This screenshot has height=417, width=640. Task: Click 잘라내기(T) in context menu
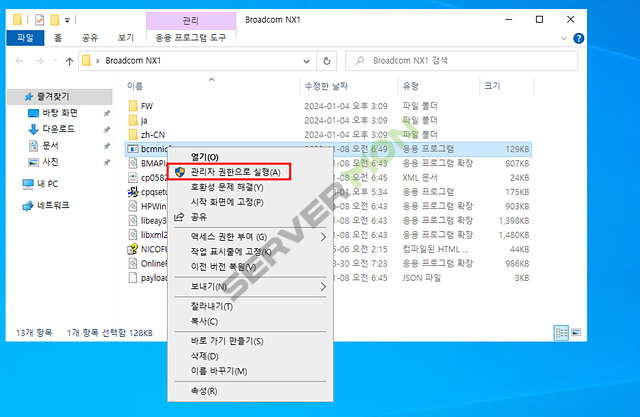coord(212,306)
